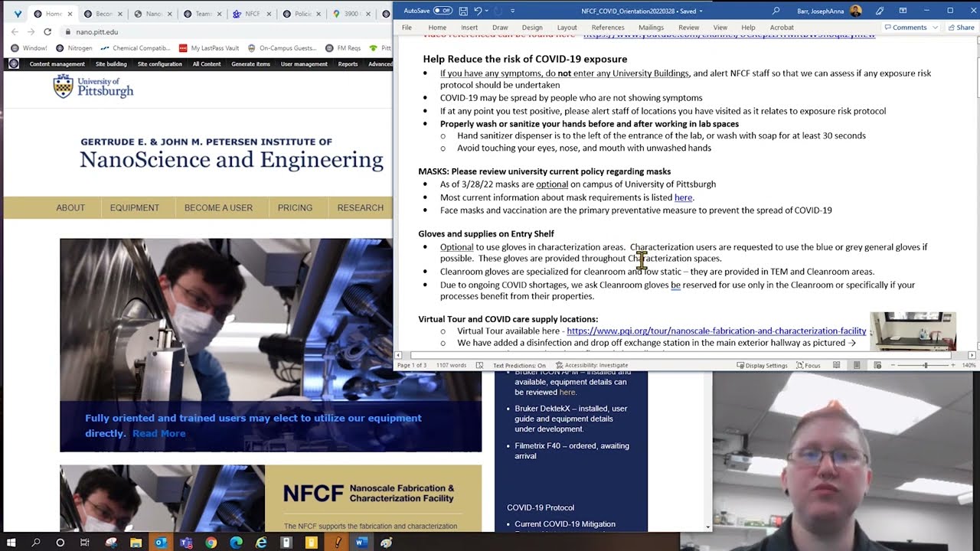
Task: Open Customize Quick Access Toolbar dropdown
Action: (x=512, y=11)
